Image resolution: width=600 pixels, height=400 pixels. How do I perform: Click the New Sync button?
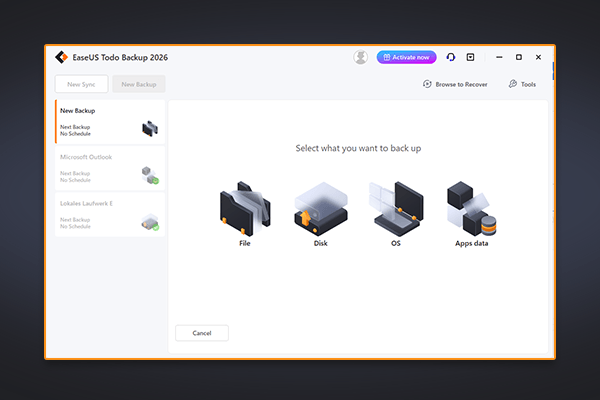pos(82,84)
